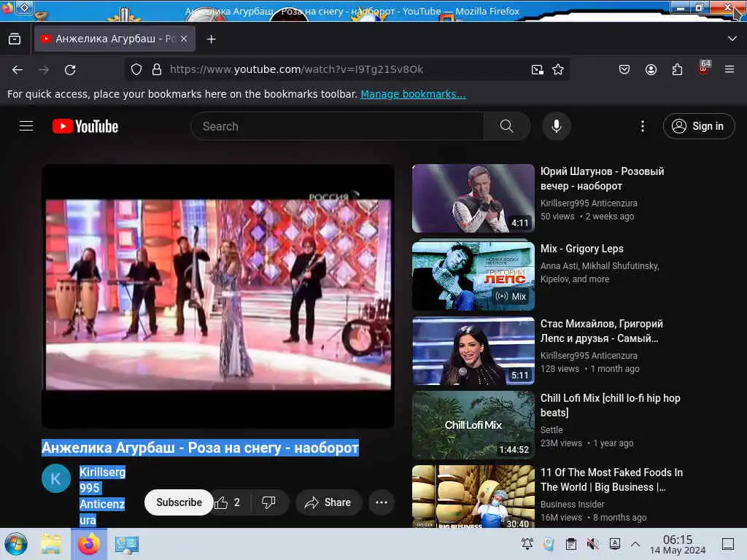The image size is (747, 560).
Task: Expand hidden system tray icons arrow
Action: click(x=635, y=544)
